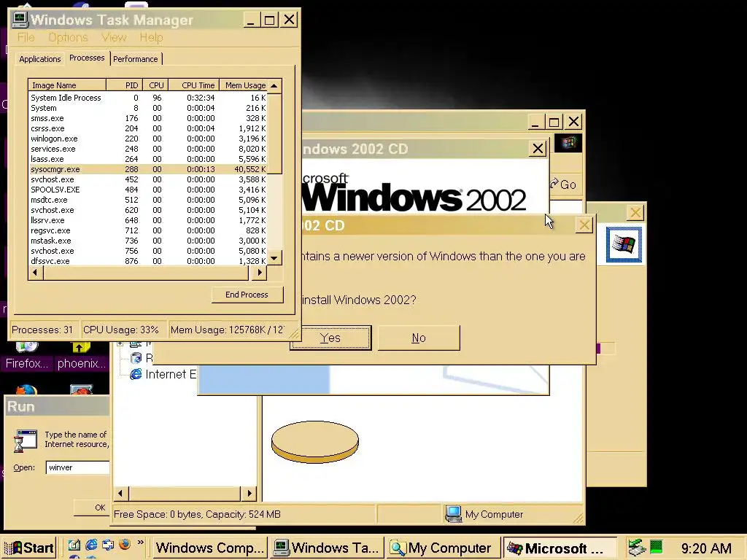747x560 pixels.
Task: Click the Recycle Bin icon in folder tree
Action: pyautogui.click(x=136, y=357)
